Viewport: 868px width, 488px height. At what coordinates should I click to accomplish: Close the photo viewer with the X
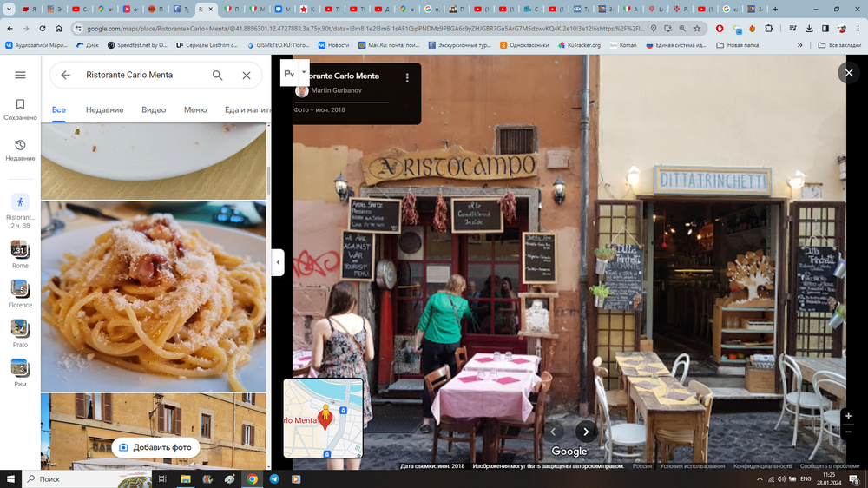(x=849, y=73)
